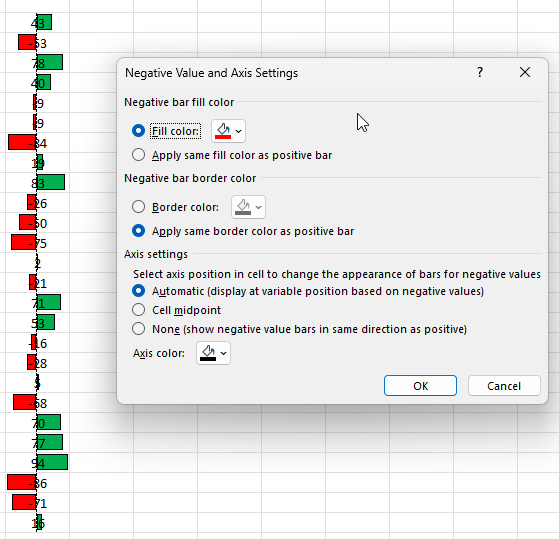The height and width of the screenshot is (539, 559).
Task: Select spreadsheet cell showing value -21
Action: (37, 283)
